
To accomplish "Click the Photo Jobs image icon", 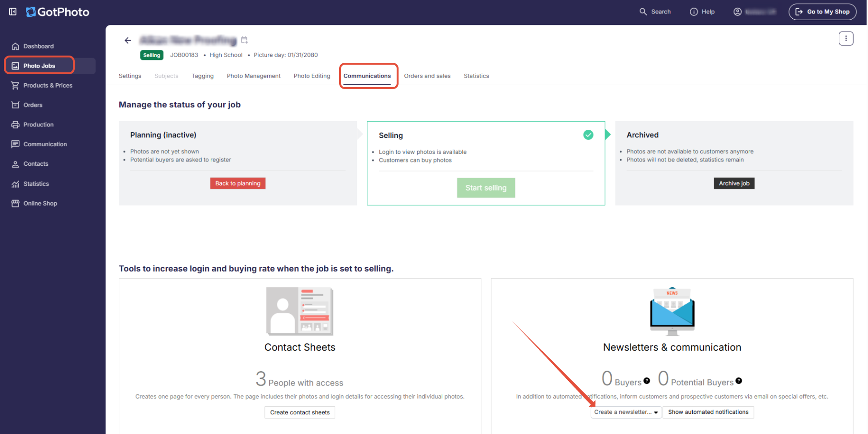I will [15, 66].
